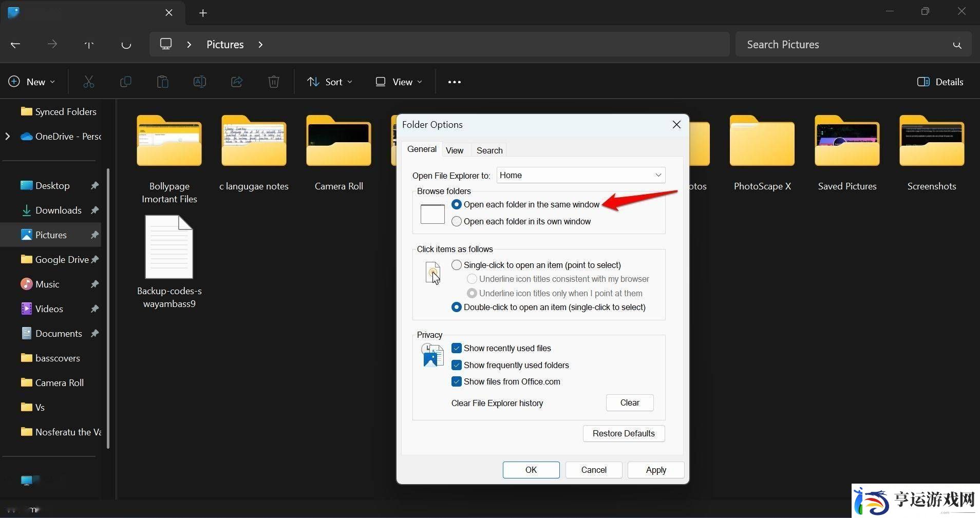Open the Screenshots folder

932,153
